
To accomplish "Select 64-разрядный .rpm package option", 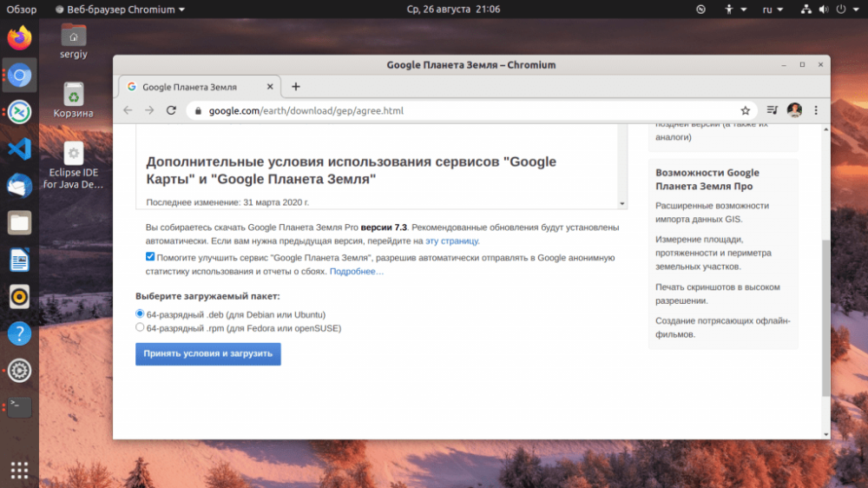I will (x=140, y=327).
